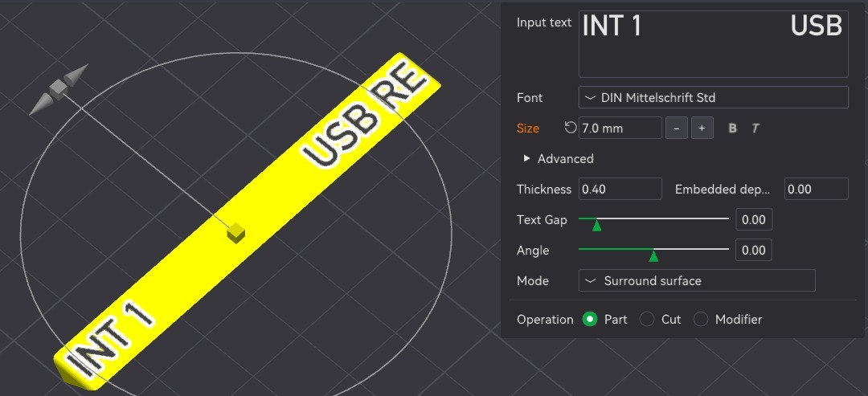Toggle the Italic text style icon

click(755, 129)
